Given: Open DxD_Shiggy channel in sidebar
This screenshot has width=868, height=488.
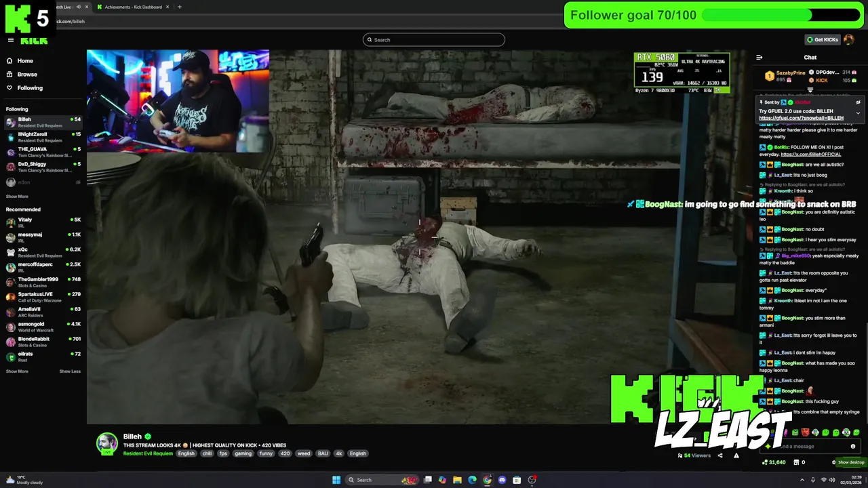Looking at the screenshot, I should [43, 167].
